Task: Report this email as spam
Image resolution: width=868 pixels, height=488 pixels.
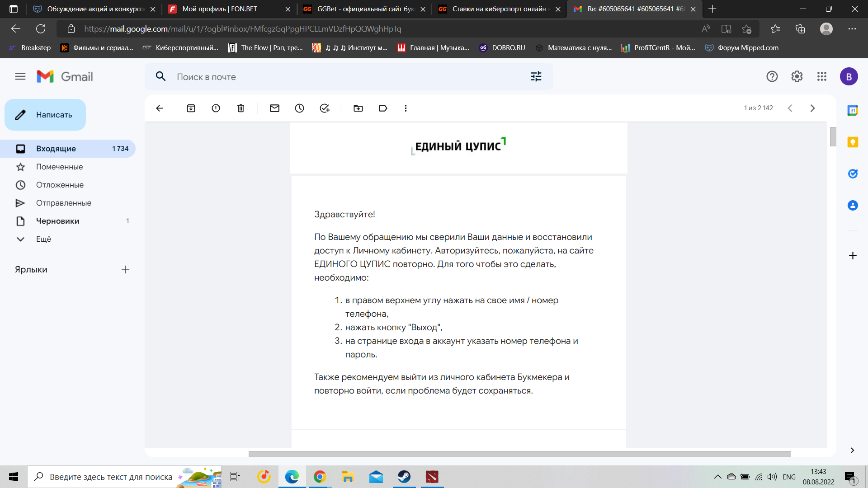Action: pos(216,108)
